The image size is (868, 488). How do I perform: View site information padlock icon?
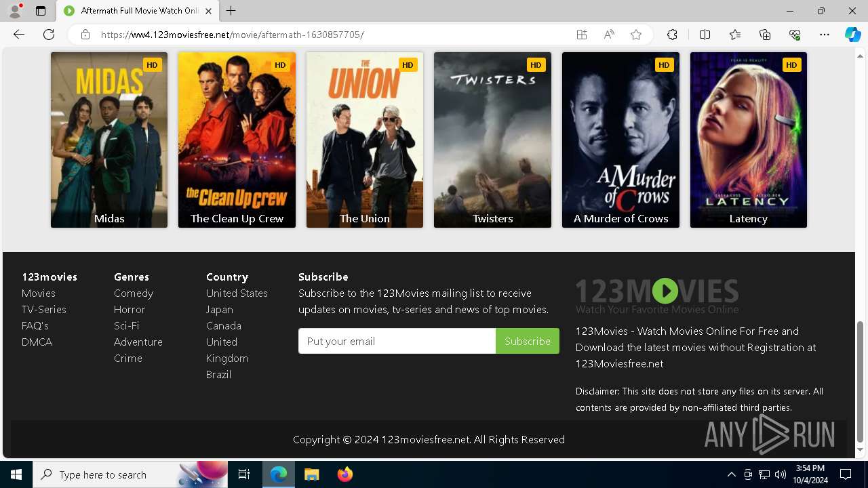(x=85, y=35)
